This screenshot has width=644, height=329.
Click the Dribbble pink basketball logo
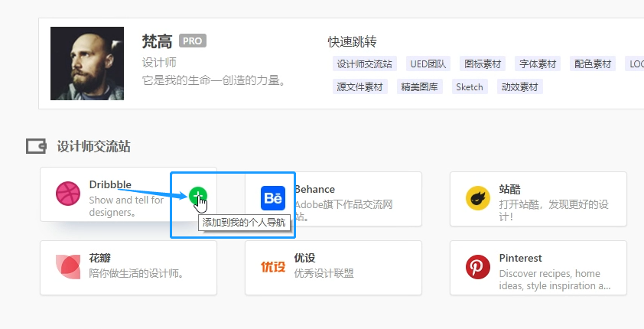pos(68,194)
